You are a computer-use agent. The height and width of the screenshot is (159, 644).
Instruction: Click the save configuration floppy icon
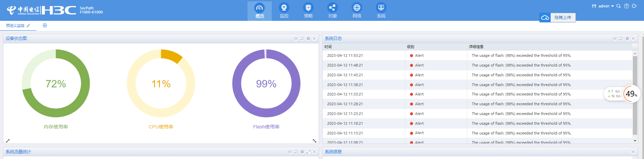pyautogui.click(x=594, y=6)
